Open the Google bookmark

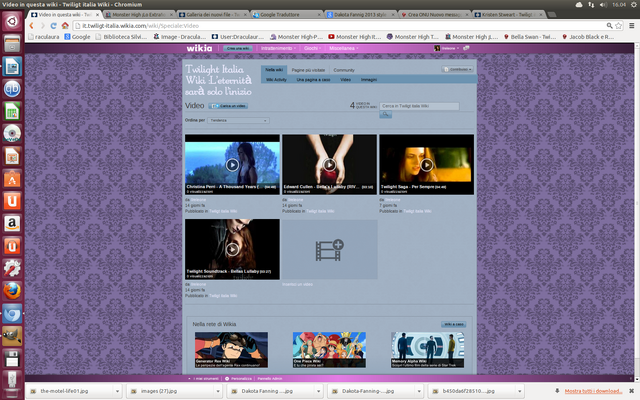pos(77,37)
